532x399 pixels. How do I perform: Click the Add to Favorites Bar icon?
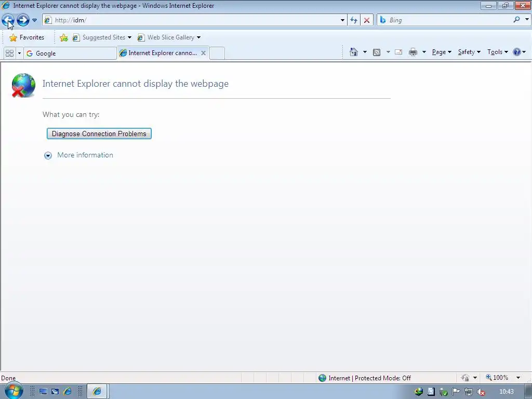64,37
